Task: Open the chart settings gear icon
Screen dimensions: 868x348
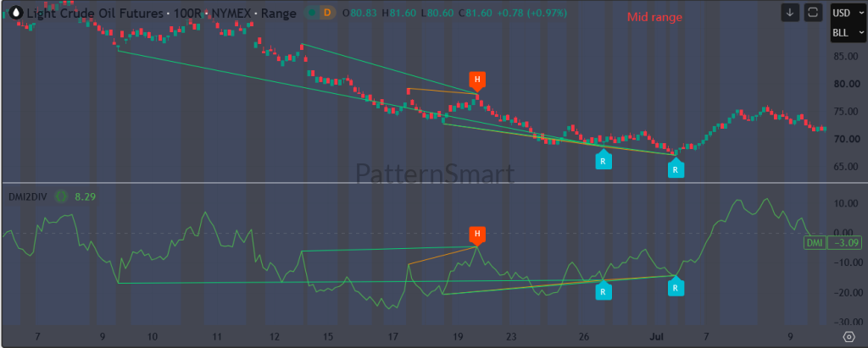Action: tap(848, 336)
